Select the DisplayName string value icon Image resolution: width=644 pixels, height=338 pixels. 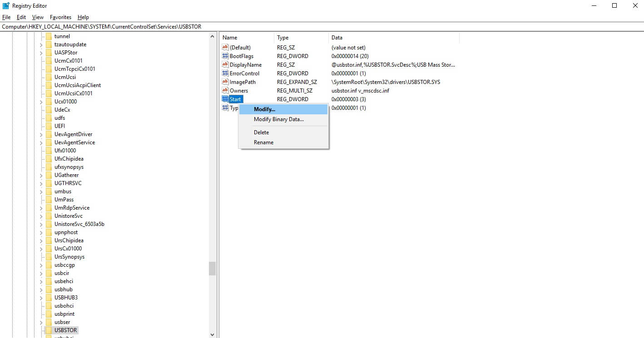coord(225,64)
